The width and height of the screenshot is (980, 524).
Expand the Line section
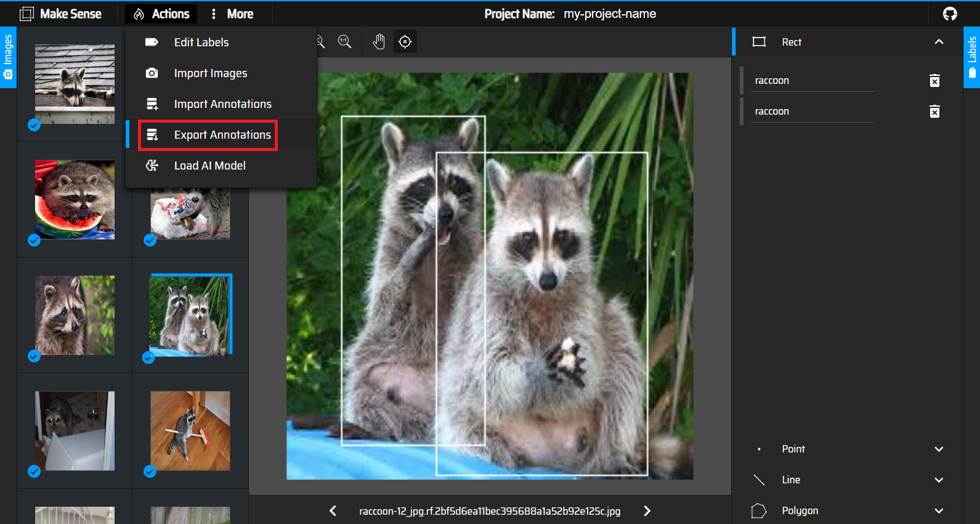coord(939,480)
